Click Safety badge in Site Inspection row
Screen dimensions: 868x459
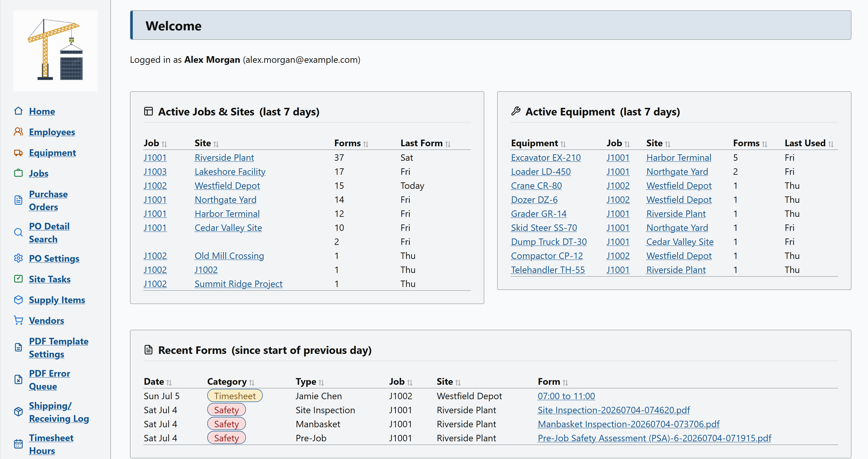click(226, 410)
